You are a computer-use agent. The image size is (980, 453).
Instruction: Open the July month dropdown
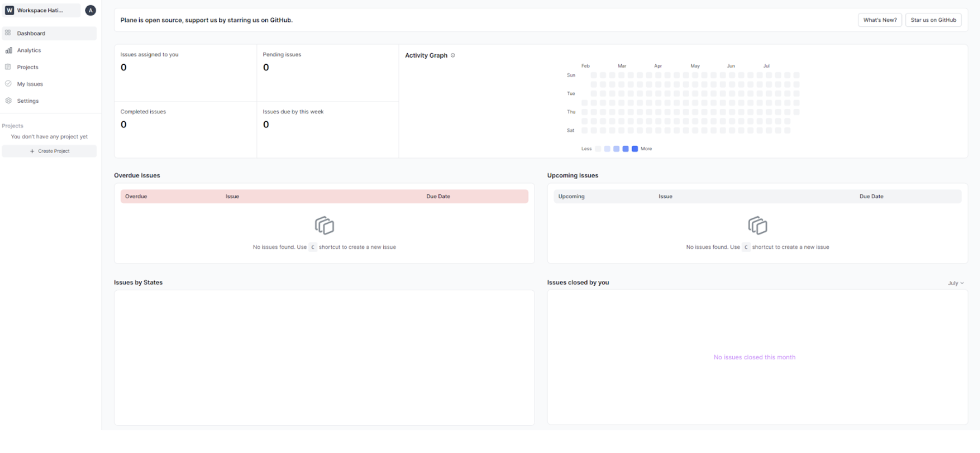(955, 283)
